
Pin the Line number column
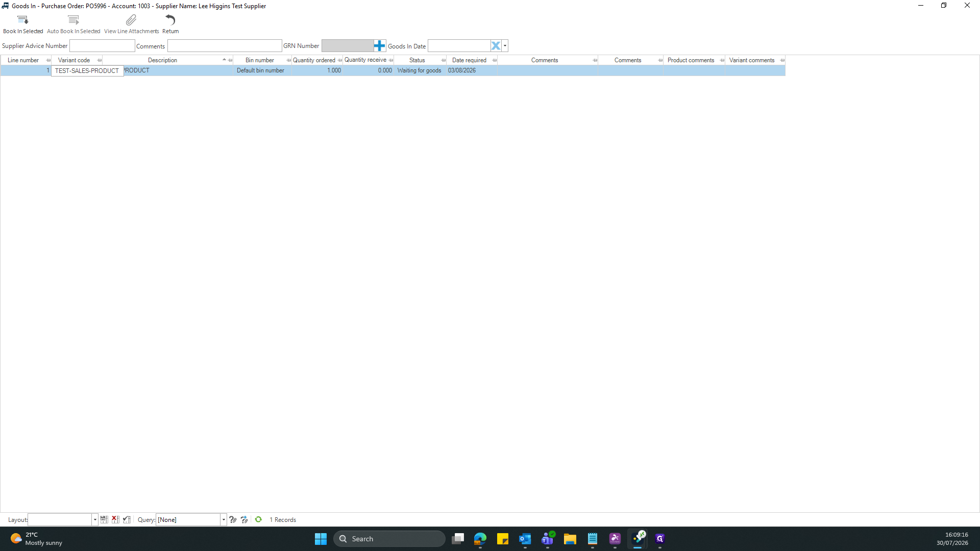(x=48, y=60)
